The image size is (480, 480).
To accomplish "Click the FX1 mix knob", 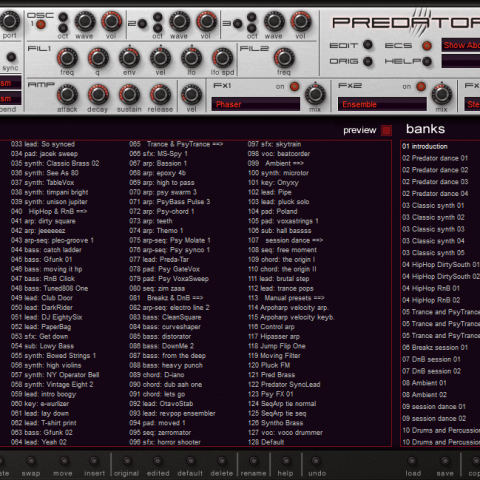I will 315,95.
